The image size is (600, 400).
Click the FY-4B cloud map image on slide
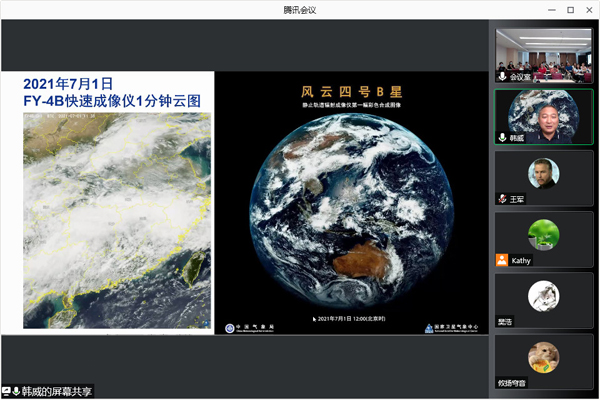tap(117, 220)
